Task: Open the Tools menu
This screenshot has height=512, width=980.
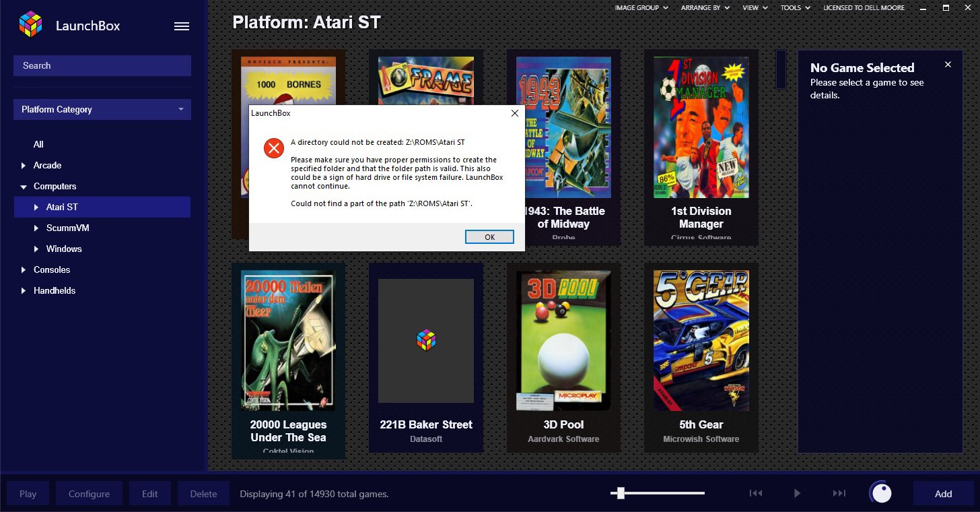Action: point(796,7)
